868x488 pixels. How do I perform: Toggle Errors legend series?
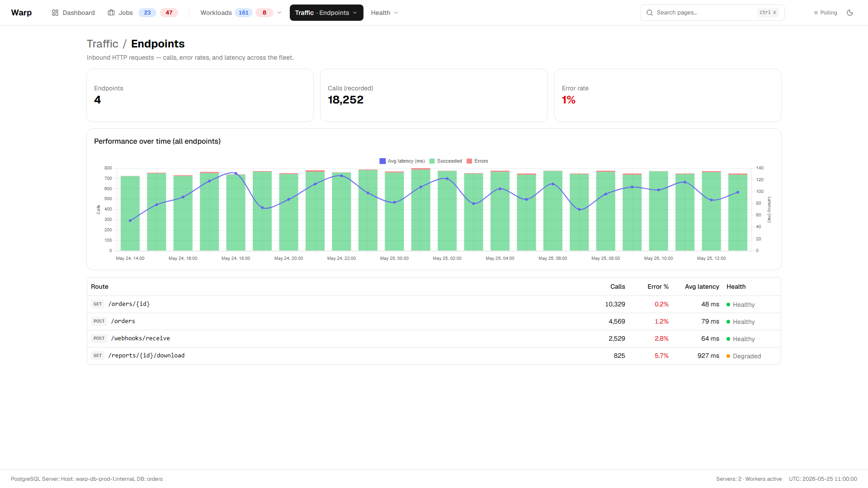tap(477, 161)
